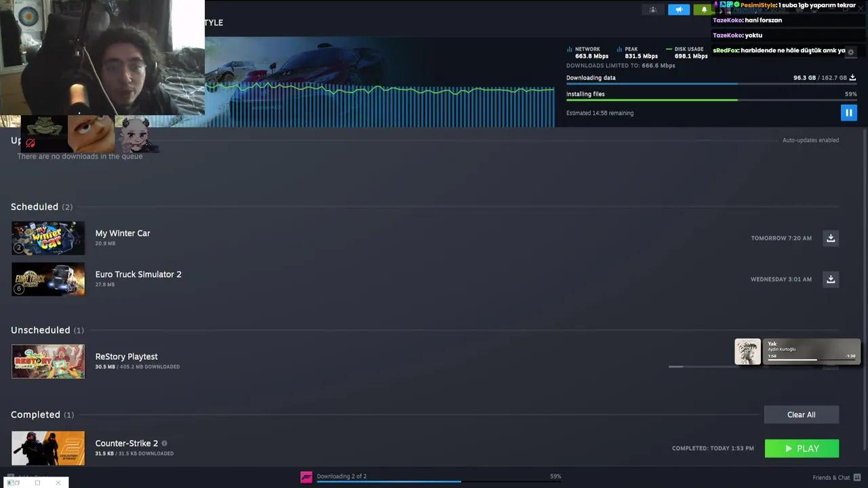Click the Network speed stat
This screenshot has height=488, width=868.
(x=587, y=52)
